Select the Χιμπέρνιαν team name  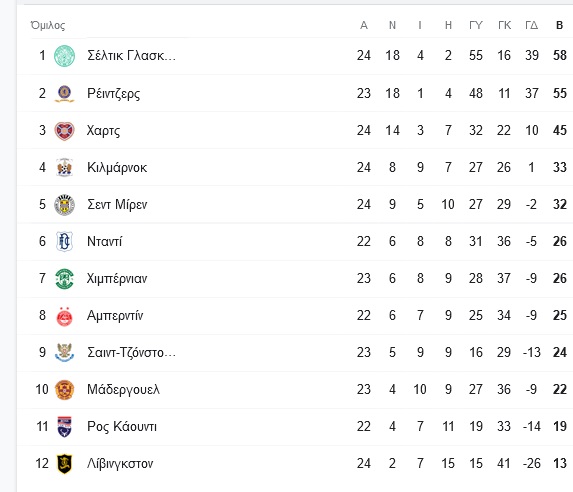point(117,279)
